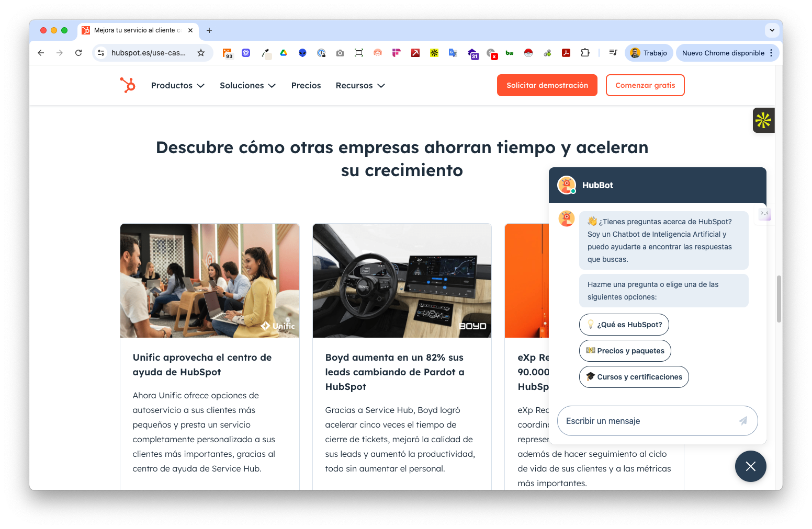This screenshot has height=529, width=812.
Task: Click the HubSpot sprocket logo
Action: point(128,85)
